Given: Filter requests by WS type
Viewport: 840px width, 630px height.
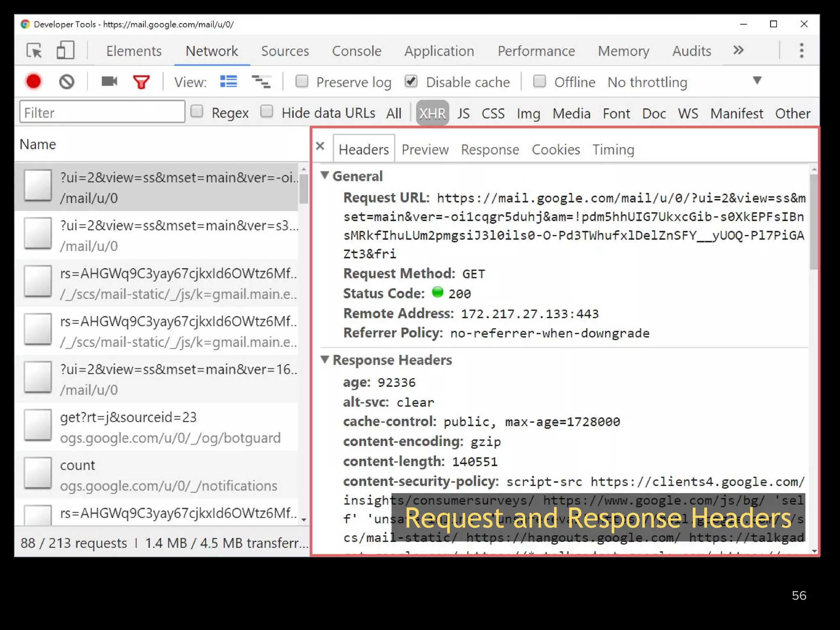Looking at the screenshot, I should coord(688,113).
